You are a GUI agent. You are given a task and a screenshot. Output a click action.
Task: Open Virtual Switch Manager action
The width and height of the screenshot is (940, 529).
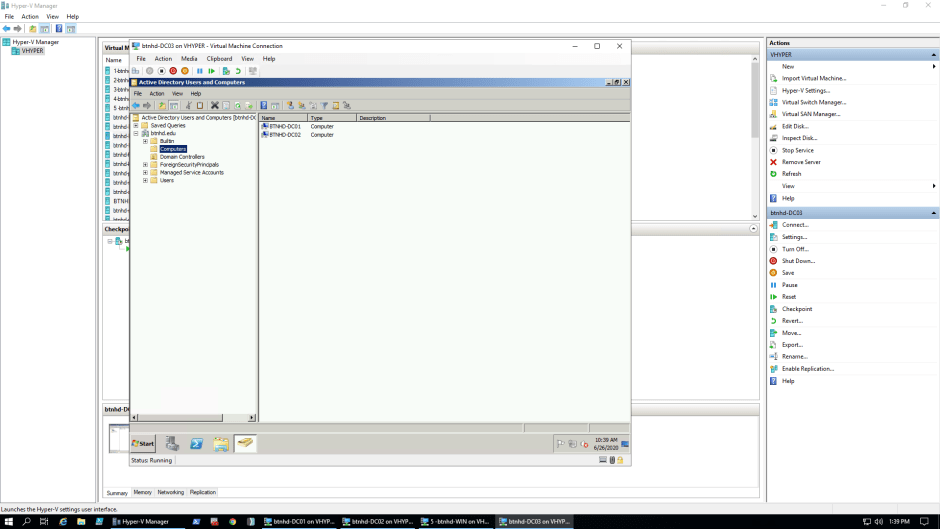click(x=814, y=103)
